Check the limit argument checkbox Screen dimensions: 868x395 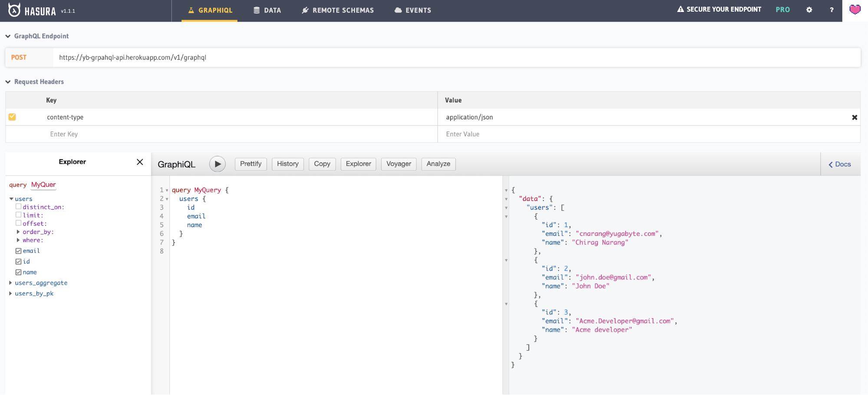tap(19, 215)
